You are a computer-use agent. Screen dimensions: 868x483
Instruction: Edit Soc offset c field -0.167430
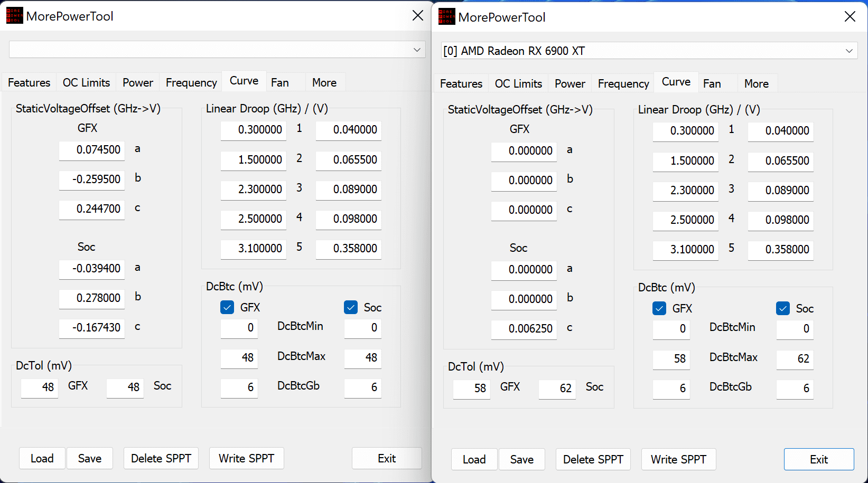[92, 328]
